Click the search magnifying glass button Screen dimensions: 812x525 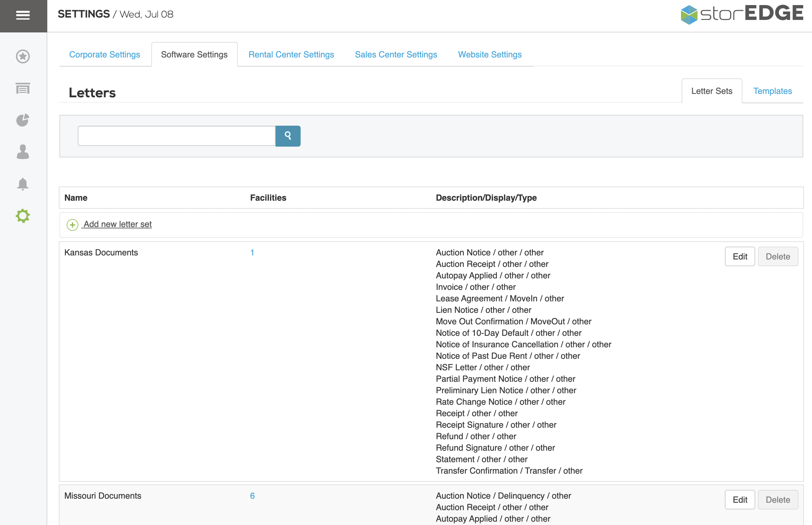(x=288, y=135)
